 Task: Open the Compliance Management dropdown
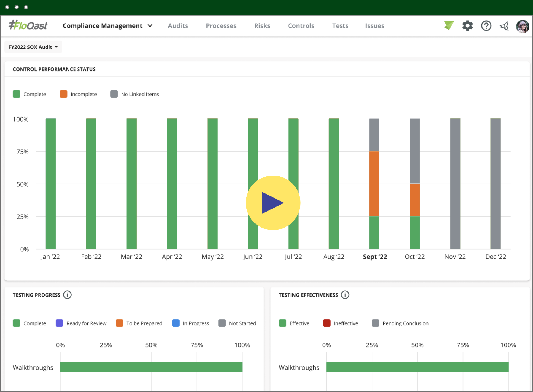tap(107, 25)
